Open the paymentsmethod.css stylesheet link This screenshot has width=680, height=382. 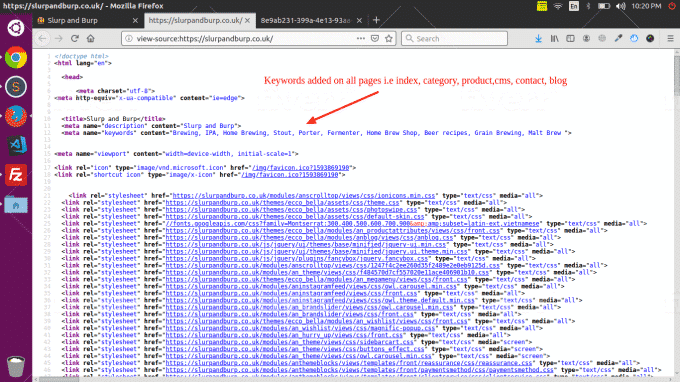(x=360, y=370)
